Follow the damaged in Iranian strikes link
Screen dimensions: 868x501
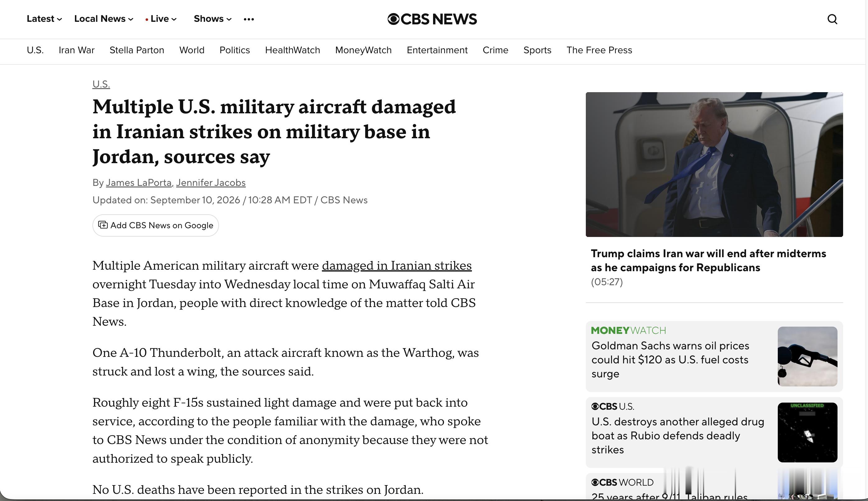[x=397, y=266]
